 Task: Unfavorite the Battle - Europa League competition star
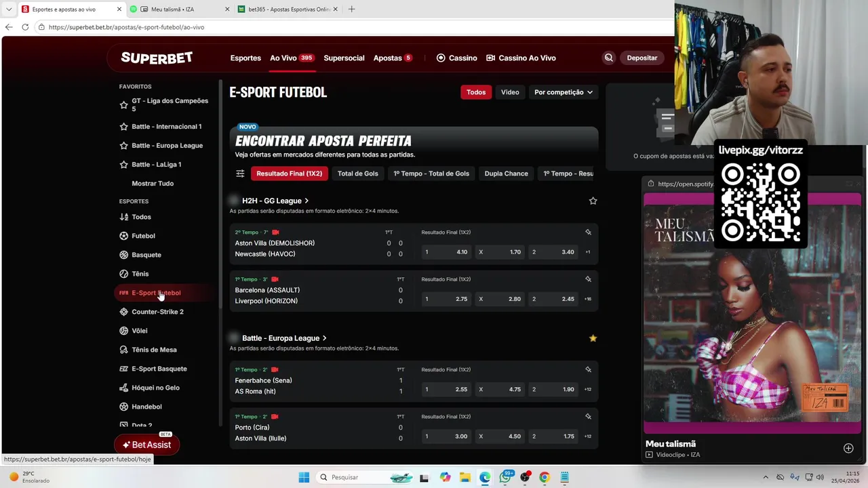point(593,338)
